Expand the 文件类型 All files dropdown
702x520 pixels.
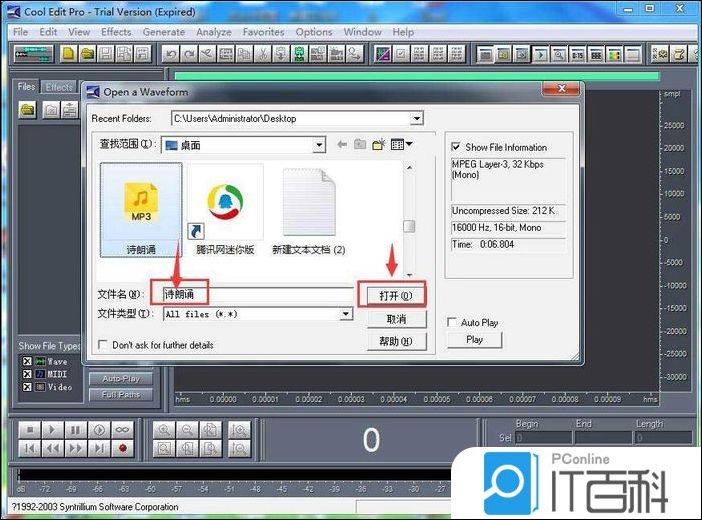tap(346, 314)
